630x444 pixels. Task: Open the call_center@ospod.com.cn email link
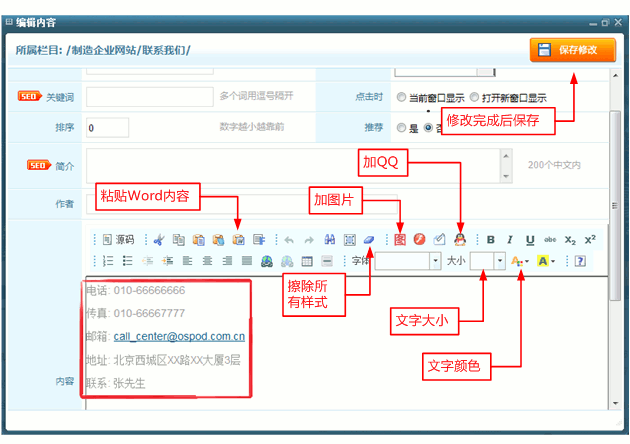point(179,337)
